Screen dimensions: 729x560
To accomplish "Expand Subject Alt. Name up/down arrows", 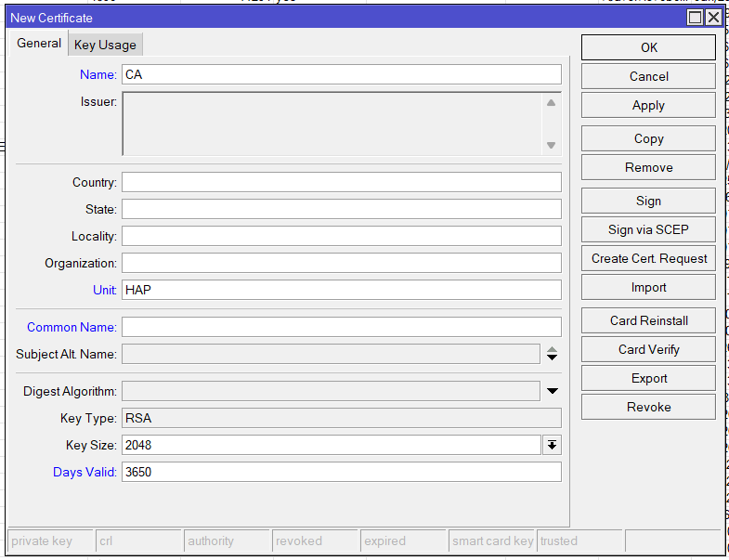I will pyautogui.click(x=552, y=354).
